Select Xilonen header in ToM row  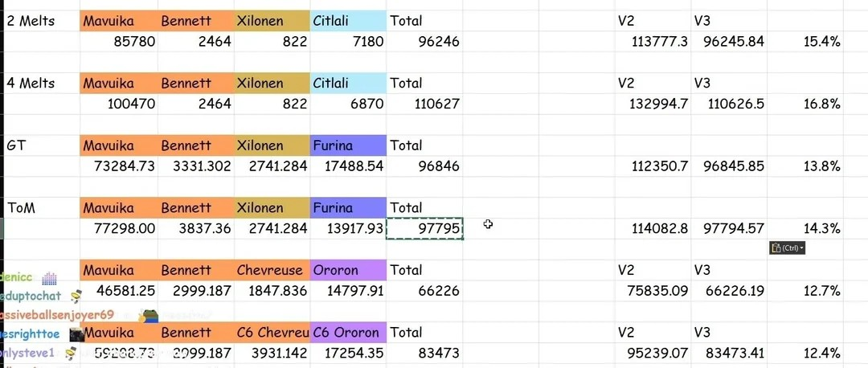click(272, 208)
